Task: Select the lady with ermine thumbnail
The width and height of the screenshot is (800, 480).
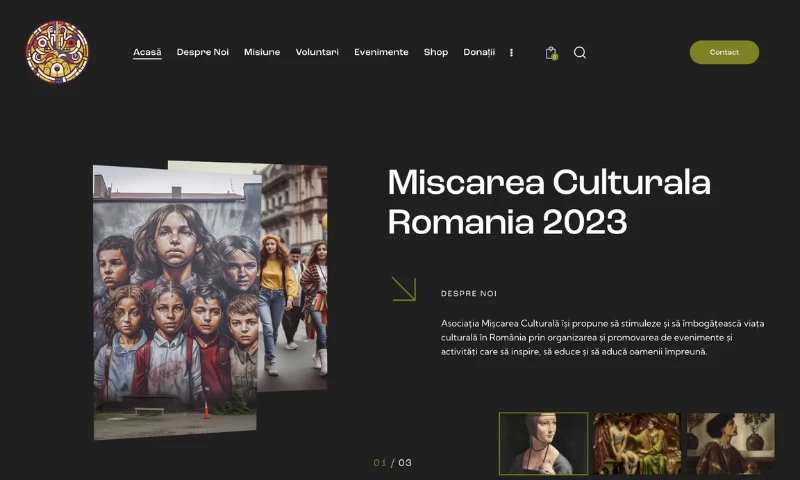Action: (543, 443)
